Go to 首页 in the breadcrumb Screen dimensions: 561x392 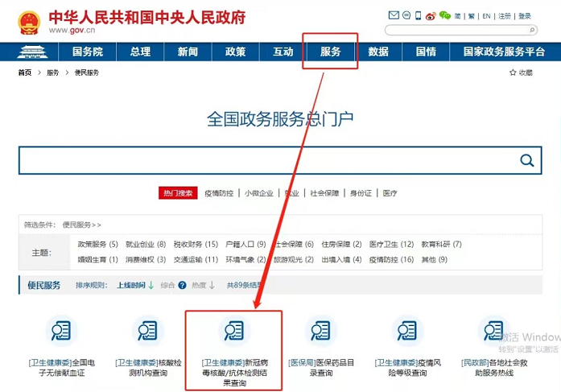tap(25, 72)
